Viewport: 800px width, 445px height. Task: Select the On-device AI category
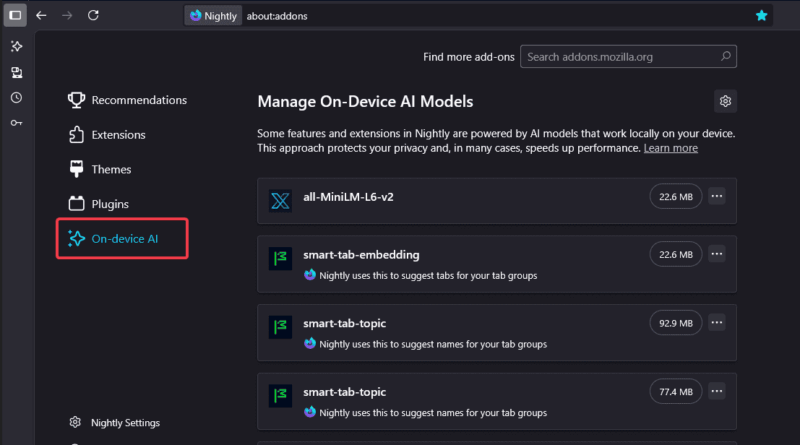tap(122, 239)
